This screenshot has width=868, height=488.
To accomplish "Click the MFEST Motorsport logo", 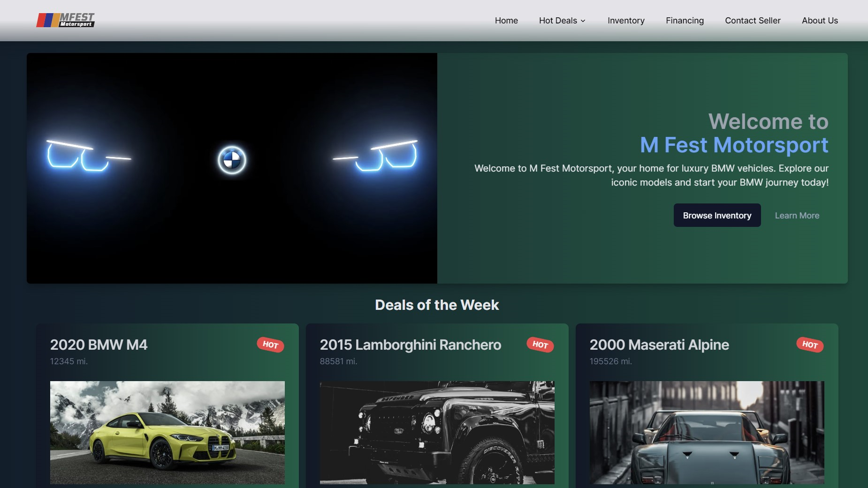I will (x=66, y=20).
